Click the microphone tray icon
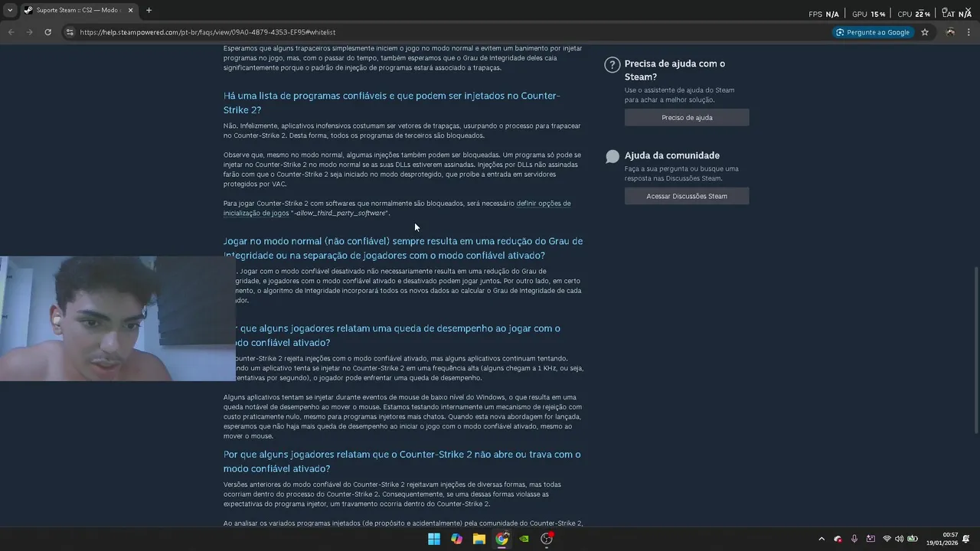The width and height of the screenshot is (980, 551). [x=854, y=539]
